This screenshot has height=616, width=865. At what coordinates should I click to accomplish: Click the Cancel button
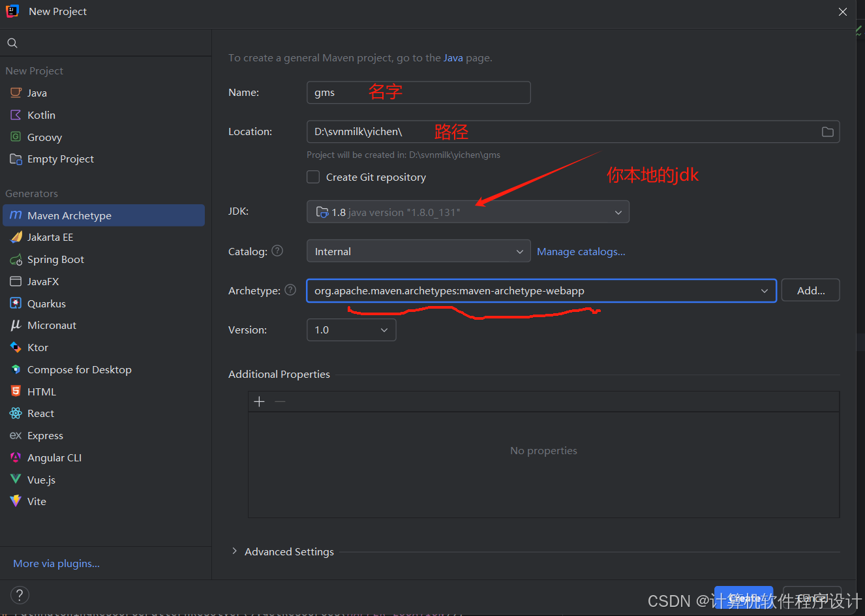click(x=812, y=597)
